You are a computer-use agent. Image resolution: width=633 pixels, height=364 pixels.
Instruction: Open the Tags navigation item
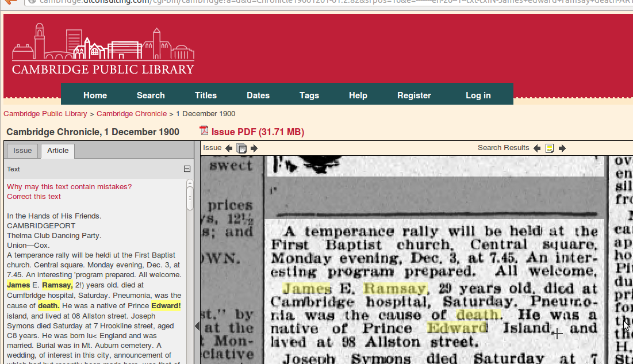point(309,95)
